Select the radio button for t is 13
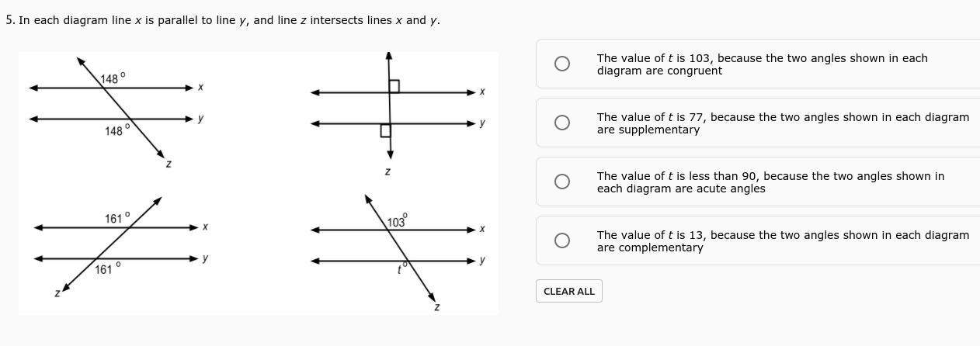 tap(562, 240)
